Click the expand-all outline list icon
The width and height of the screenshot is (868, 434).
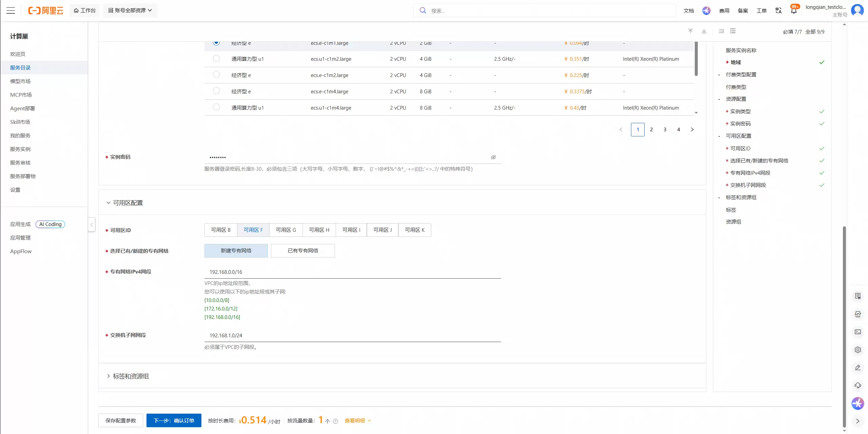(733, 31)
